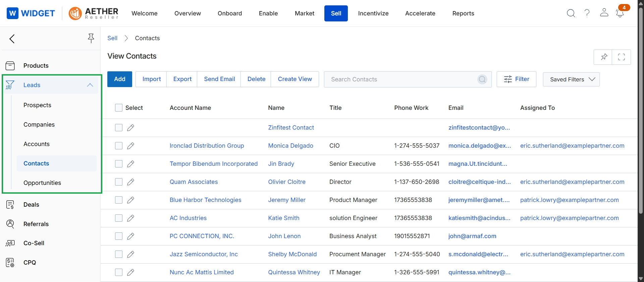The height and width of the screenshot is (282, 644).
Task: Pin the View Contacts page
Action: tap(603, 57)
